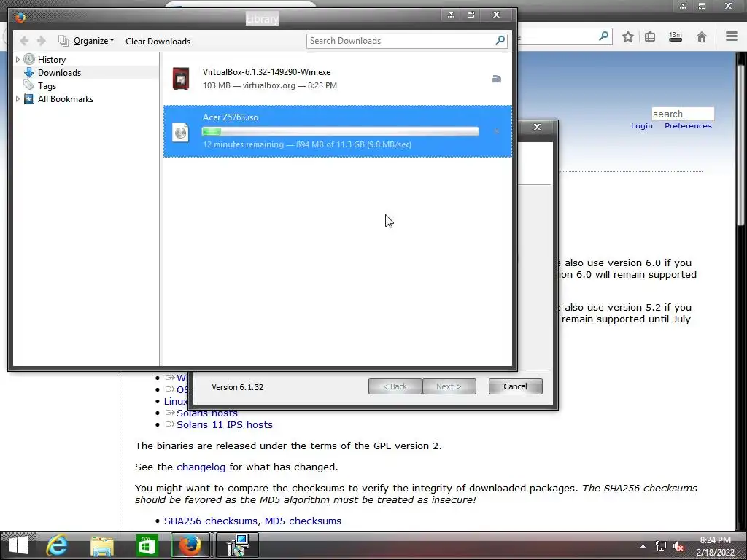The image size is (747, 560).
Task: Open Windows Store from taskbar
Action: (147, 545)
